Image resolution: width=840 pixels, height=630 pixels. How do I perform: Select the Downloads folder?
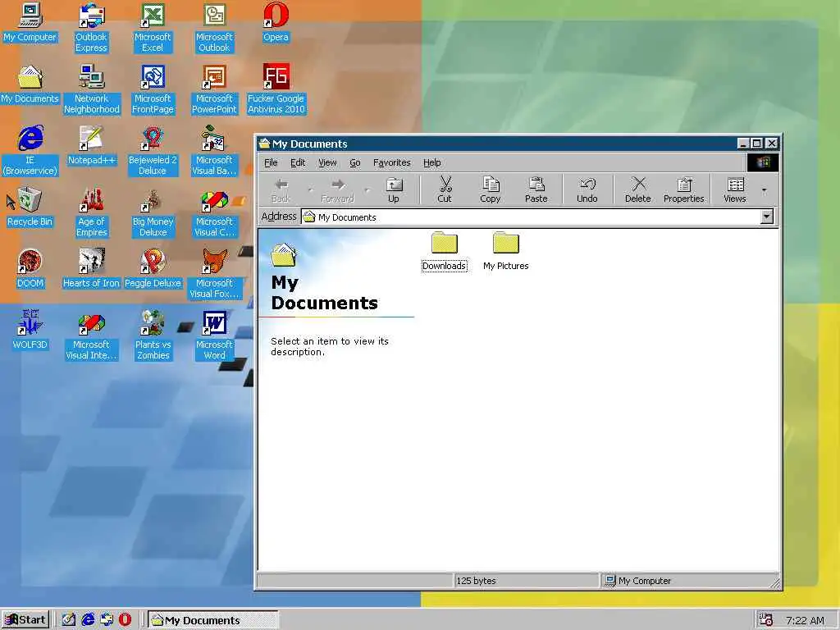[444, 252]
